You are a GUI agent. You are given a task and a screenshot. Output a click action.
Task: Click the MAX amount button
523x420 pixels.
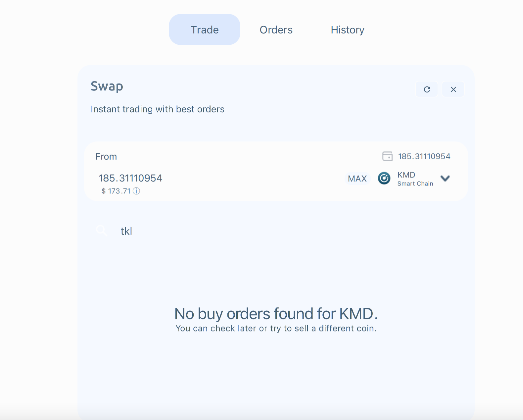(x=357, y=179)
